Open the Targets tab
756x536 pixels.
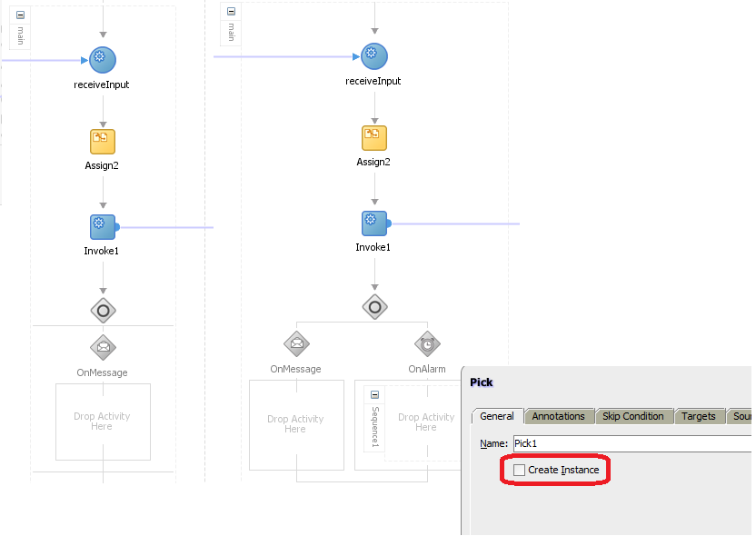tap(698, 416)
